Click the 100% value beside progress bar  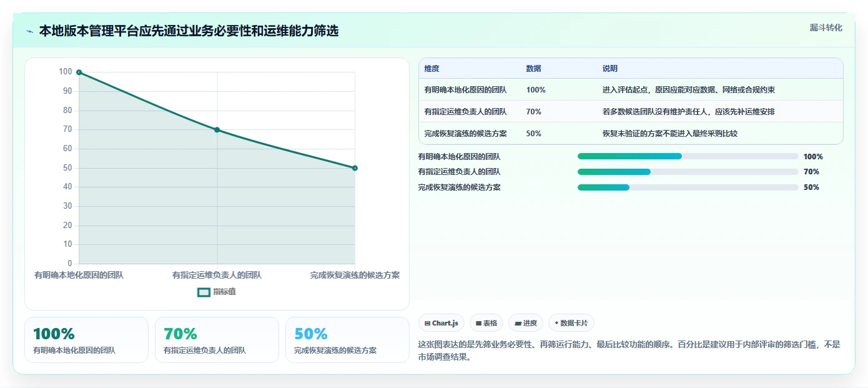click(813, 157)
